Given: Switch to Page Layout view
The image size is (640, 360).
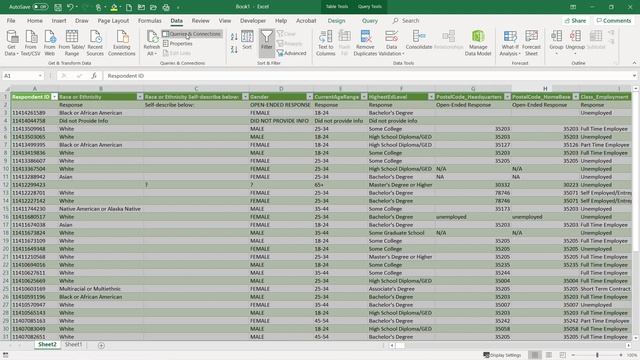Looking at the screenshot, I should pos(549,355).
